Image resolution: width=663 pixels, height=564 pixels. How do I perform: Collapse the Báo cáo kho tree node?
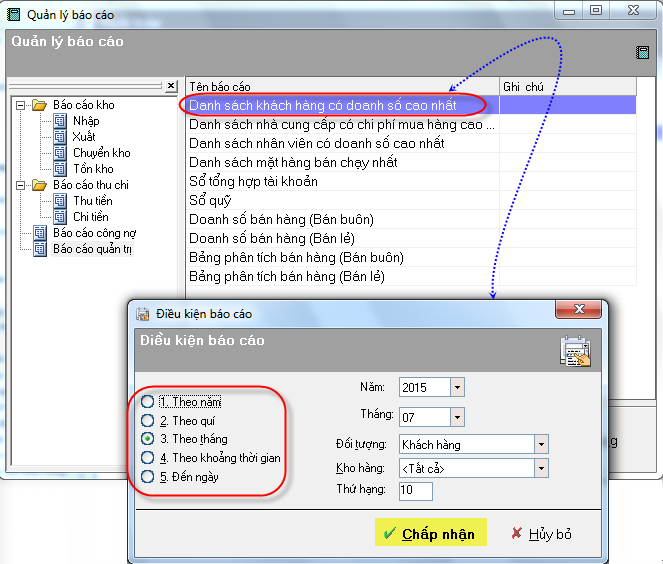click(19, 105)
